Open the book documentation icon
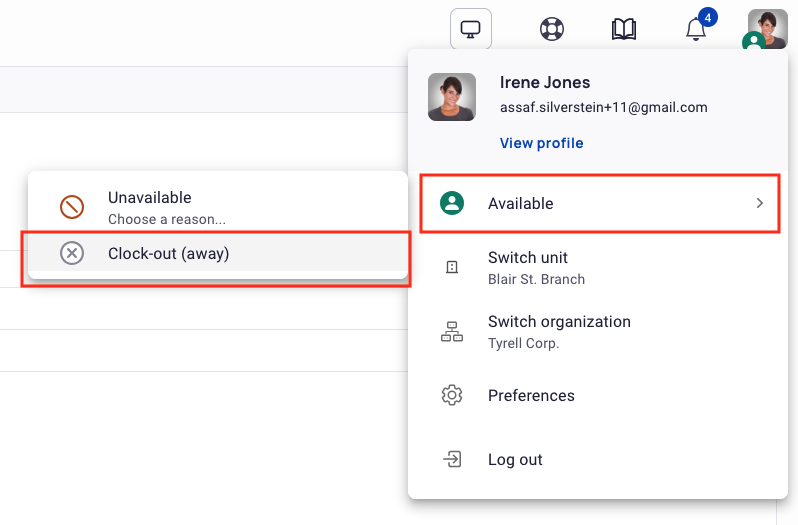The height and width of the screenshot is (525, 798). click(x=623, y=29)
